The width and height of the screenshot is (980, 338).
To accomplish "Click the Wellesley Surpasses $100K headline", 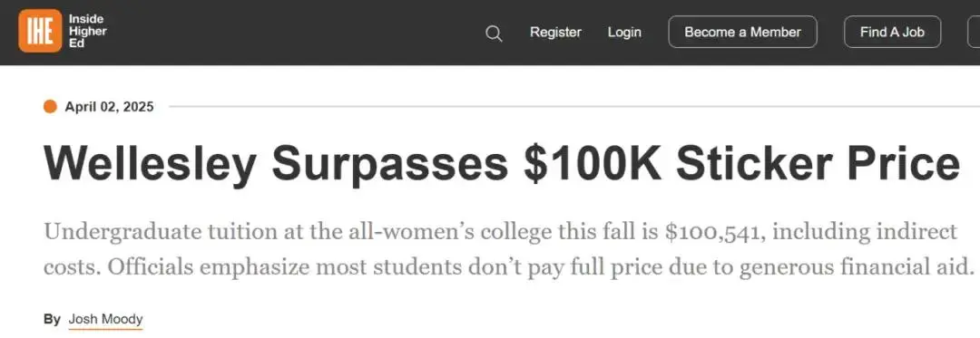I will click(501, 164).
